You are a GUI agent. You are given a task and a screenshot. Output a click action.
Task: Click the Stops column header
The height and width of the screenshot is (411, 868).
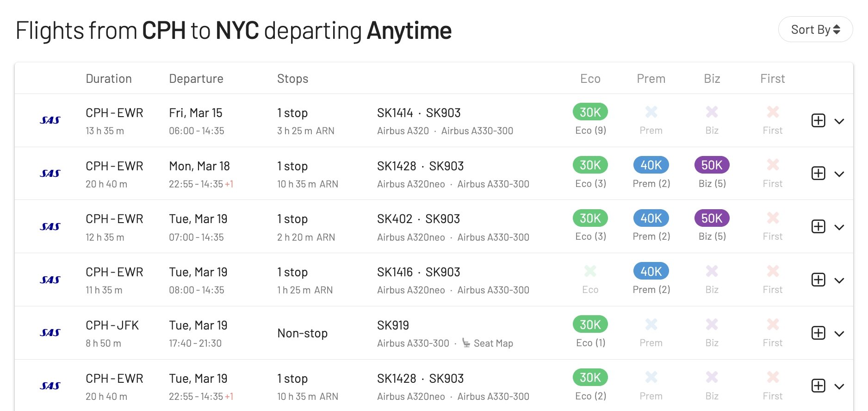click(292, 79)
